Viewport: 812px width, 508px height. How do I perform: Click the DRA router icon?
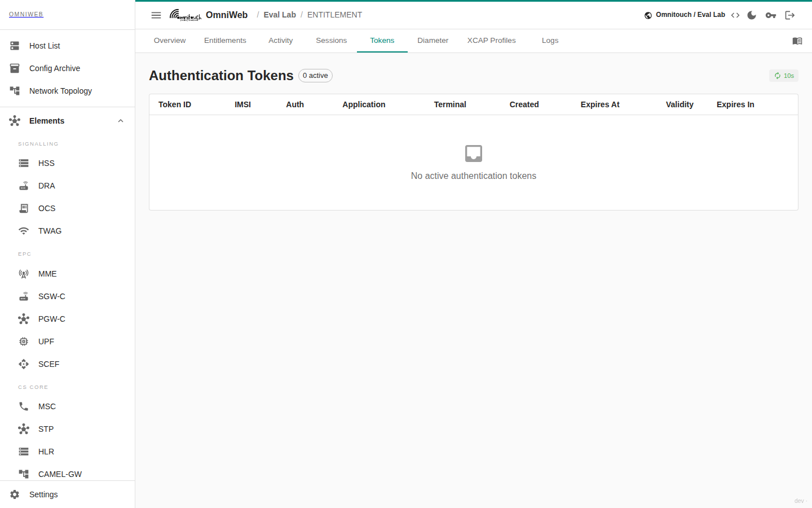coord(24,186)
